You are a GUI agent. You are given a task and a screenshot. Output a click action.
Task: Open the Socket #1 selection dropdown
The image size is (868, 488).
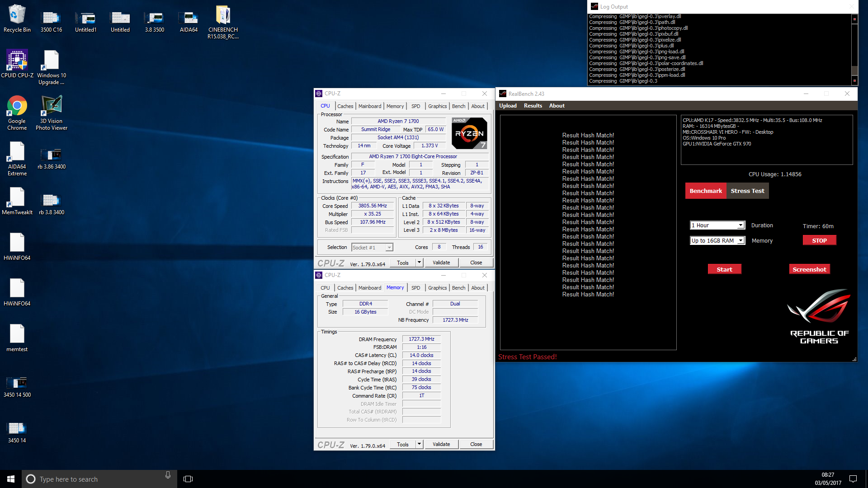pyautogui.click(x=372, y=247)
